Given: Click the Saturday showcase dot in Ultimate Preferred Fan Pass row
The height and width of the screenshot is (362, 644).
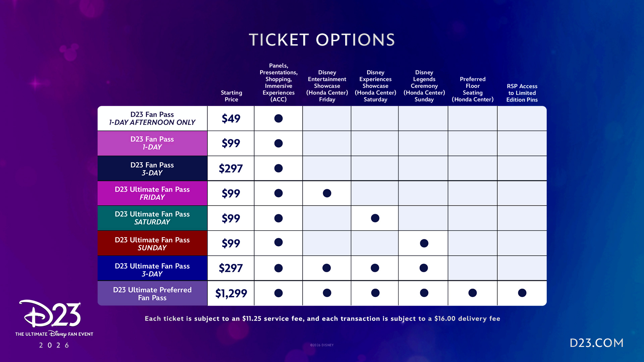Looking at the screenshot, I should tap(375, 293).
